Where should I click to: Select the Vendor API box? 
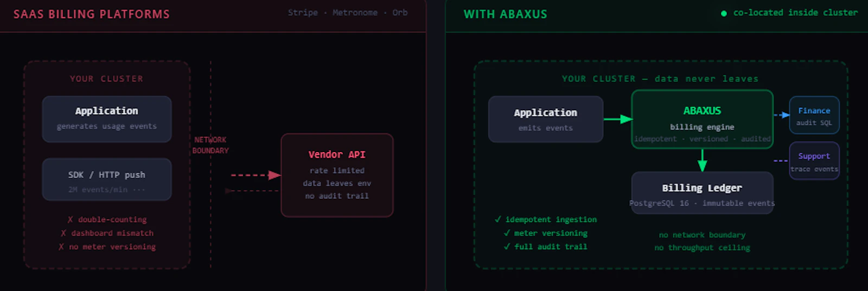click(337, 175)
